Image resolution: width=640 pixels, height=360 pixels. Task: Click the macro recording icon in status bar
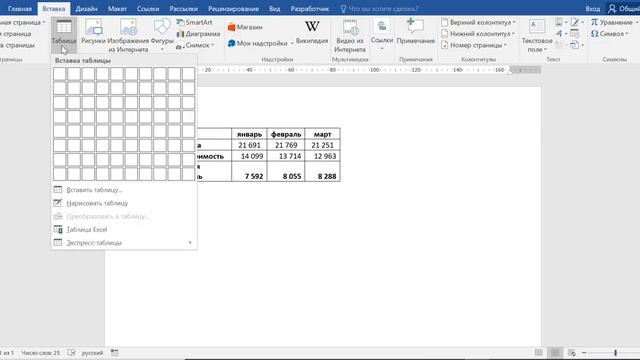pyautogui.click(x=115, y=353)
